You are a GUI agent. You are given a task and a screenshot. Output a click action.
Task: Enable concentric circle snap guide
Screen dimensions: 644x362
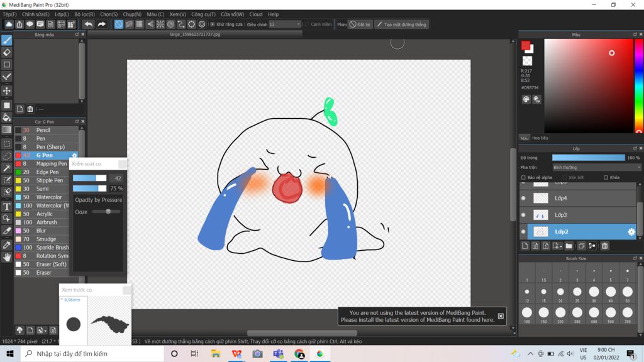pos(170,25)
